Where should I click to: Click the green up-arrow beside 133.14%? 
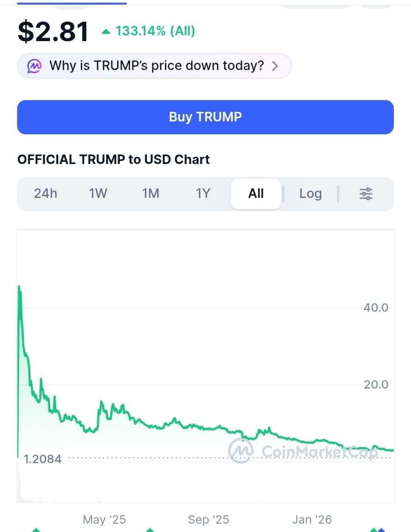coord(106,32)
